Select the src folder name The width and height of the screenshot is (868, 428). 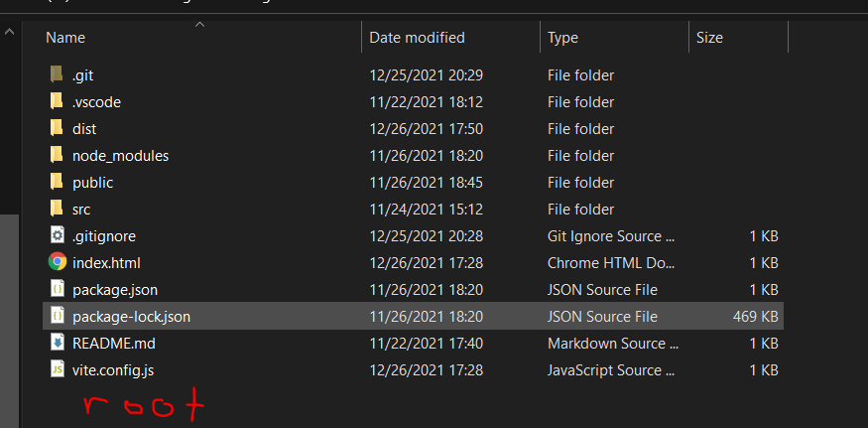click(81, 209)
